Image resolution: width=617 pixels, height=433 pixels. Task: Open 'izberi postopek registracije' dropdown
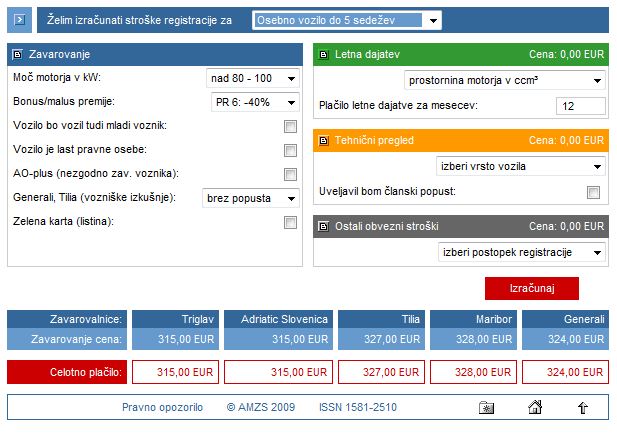[x=522, y=252]
